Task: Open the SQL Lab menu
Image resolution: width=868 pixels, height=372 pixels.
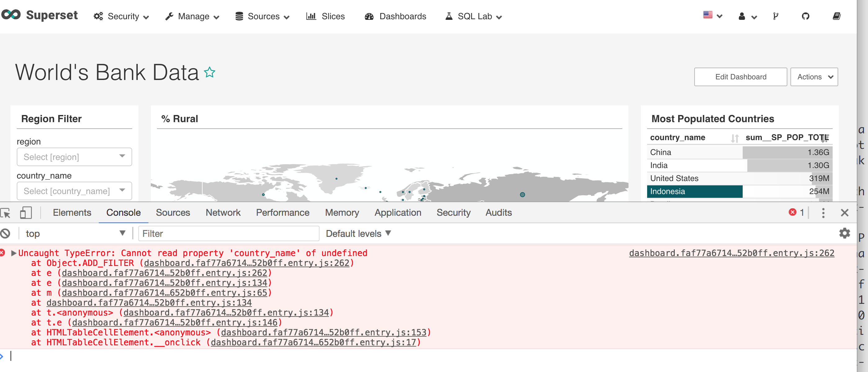Action: pyautogui.click(x=473, y=16)
